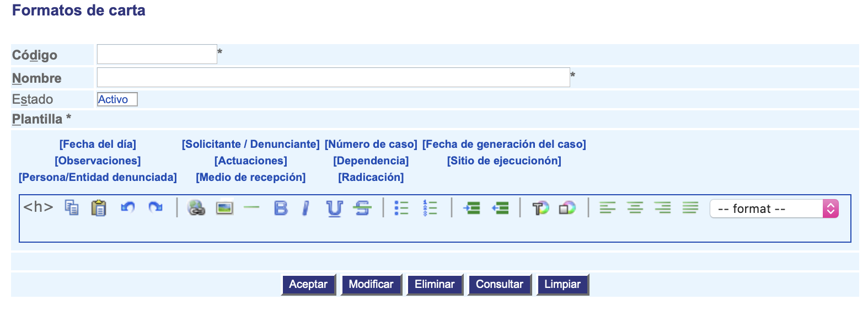Click the Limpiar button
Screen dimensions: 868x310
(x=562, y=285)
